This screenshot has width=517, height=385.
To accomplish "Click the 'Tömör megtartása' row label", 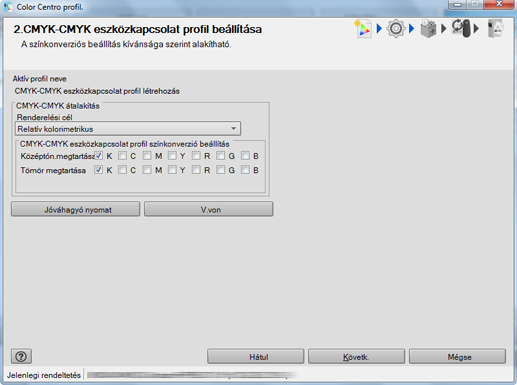I will (53, 170).
